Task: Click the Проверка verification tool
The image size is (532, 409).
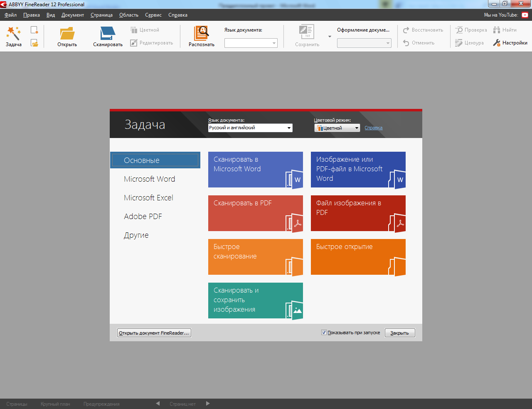Action: [x=471, y=30]
